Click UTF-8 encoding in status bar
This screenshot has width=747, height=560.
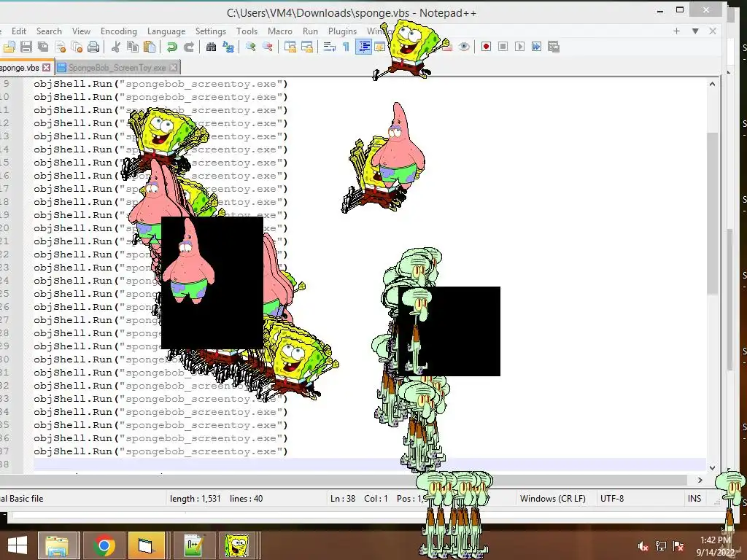click(x=612, y=499)
